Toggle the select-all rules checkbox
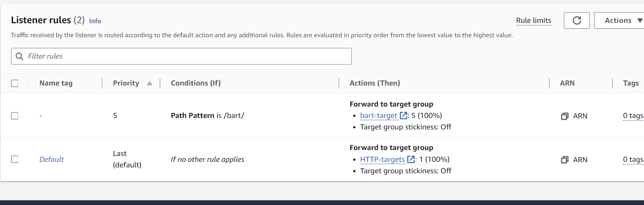This screenshot has height=205, width=644. click(15, 83)
